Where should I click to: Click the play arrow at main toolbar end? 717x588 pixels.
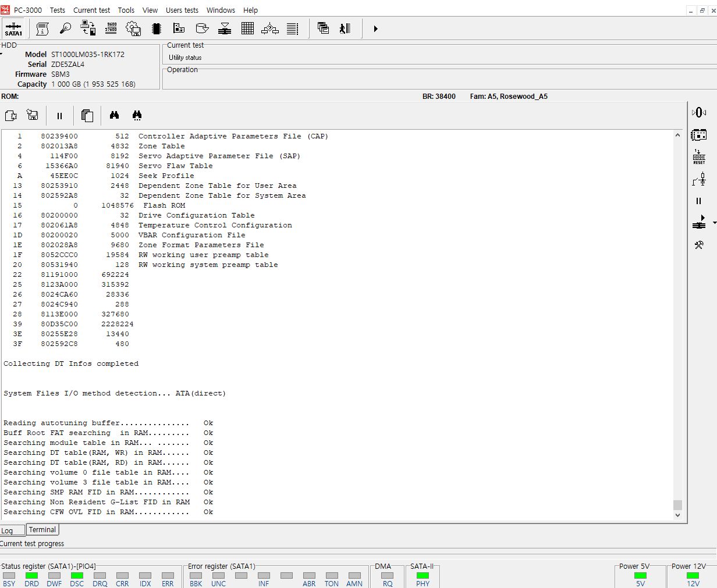(375, 28)
